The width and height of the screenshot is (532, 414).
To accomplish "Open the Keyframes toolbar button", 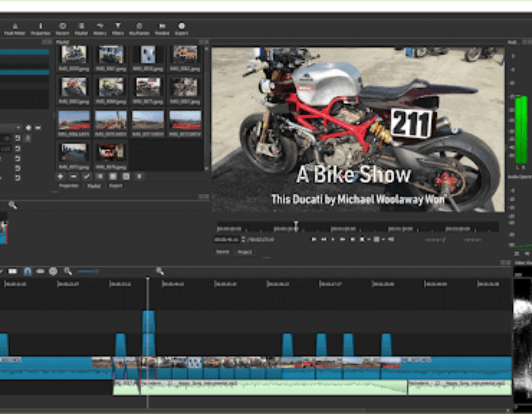I will 139,29.
